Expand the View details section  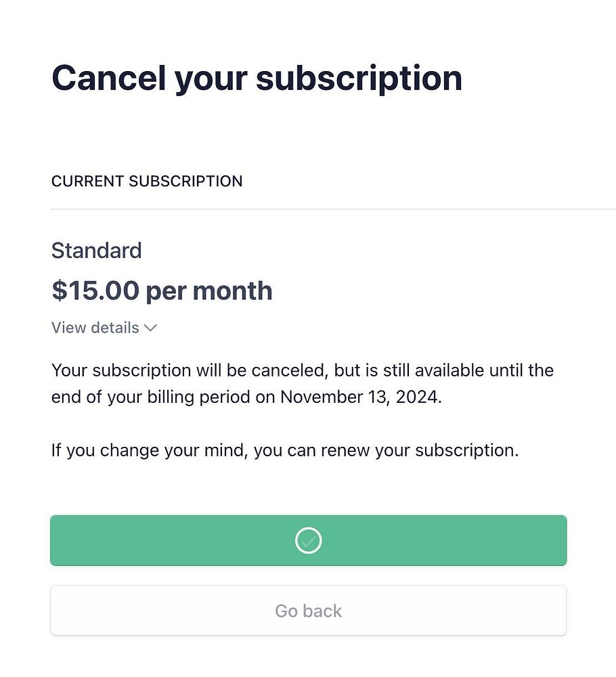[96, 328]
